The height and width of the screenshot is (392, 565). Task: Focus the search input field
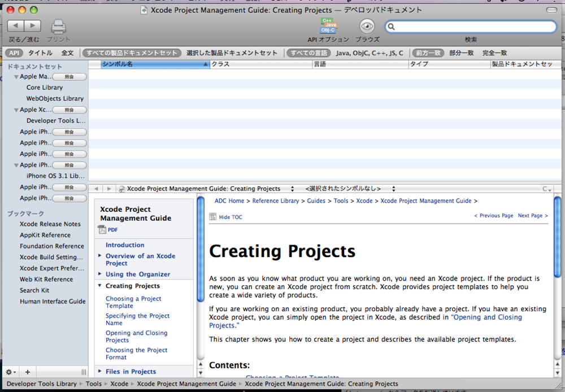coord(471,27)
